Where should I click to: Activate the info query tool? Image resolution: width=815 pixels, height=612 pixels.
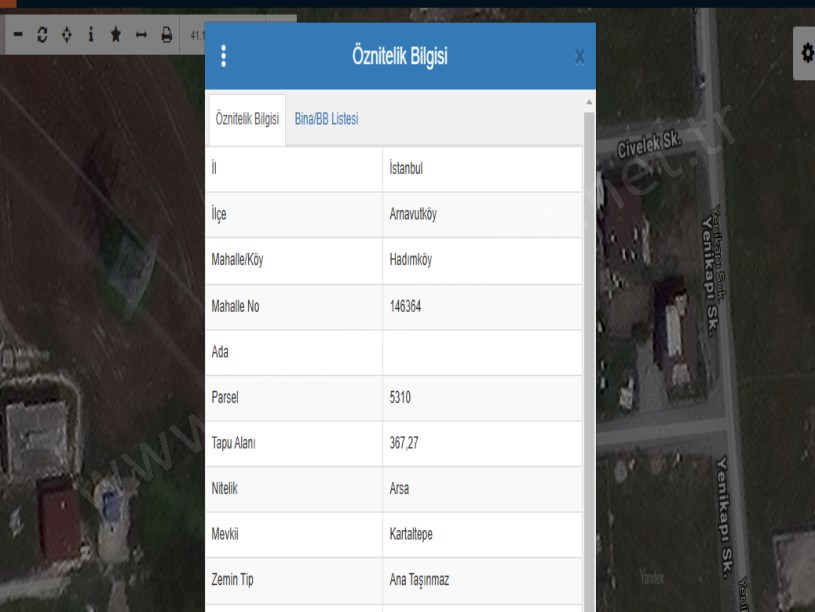(91, 35)
